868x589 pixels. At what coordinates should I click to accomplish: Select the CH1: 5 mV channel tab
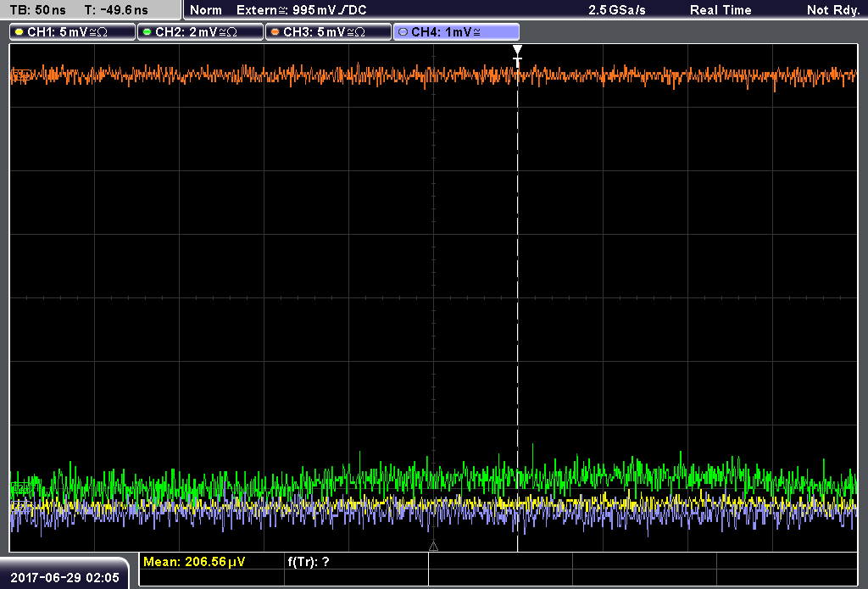click(73, 32)
